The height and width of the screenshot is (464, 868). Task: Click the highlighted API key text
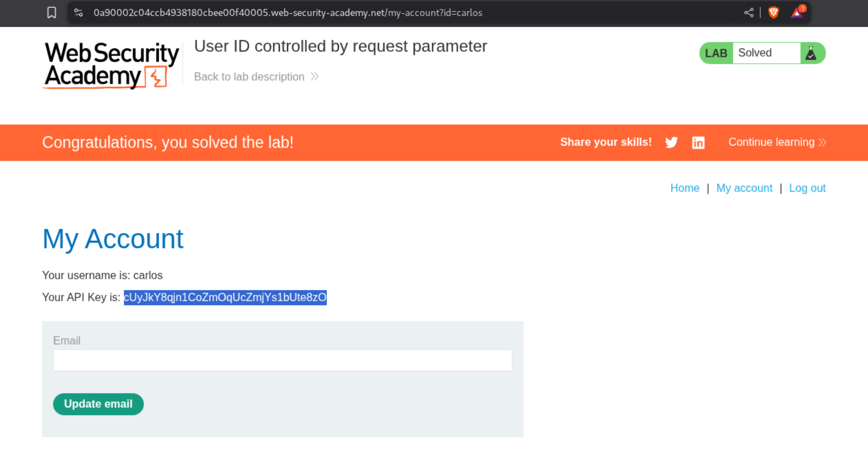[x=225, y=297]
